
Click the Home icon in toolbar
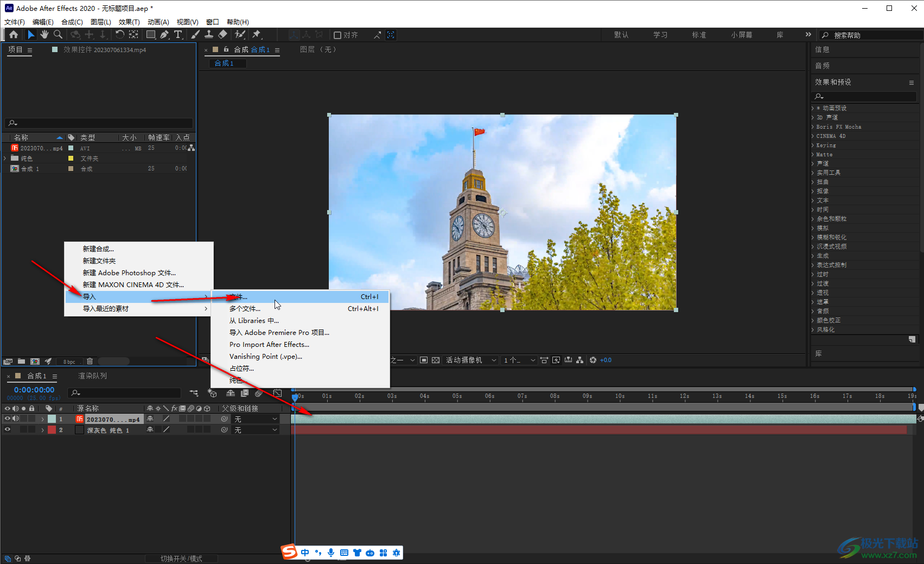coord(14,35)
